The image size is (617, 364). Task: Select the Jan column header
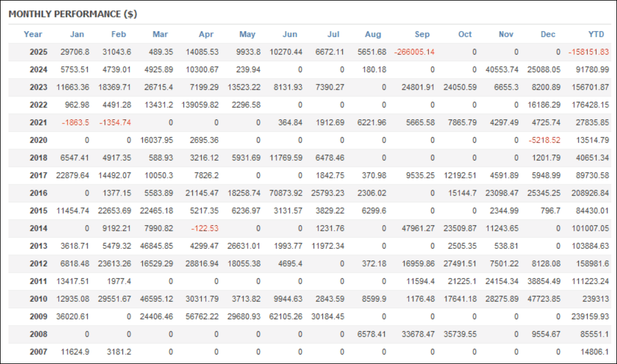pyautogui.click(x=77, y=34)
